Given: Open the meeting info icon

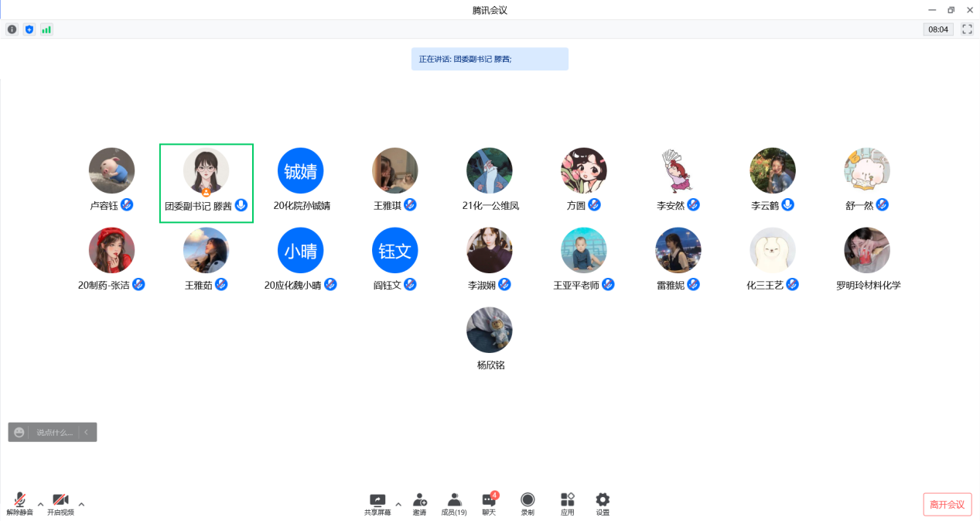Looking at the screenshot, I should tap(12, 29).
